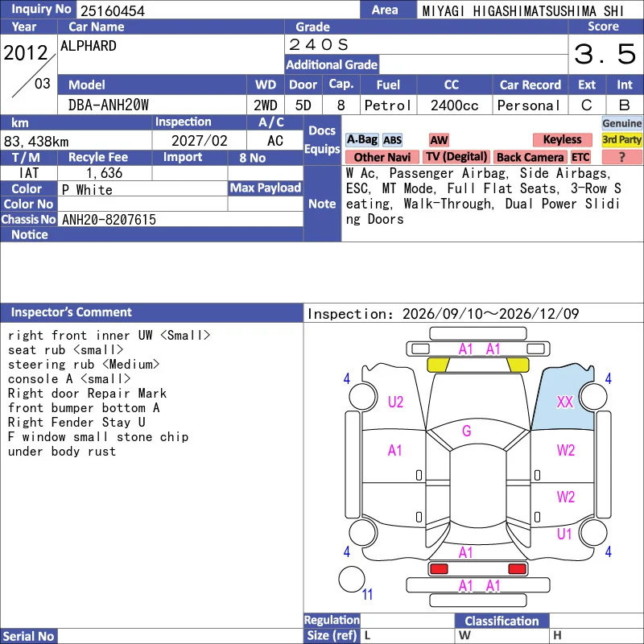
Task: Click the spare tire circle marked 11
Action: (x=352, y=579)
